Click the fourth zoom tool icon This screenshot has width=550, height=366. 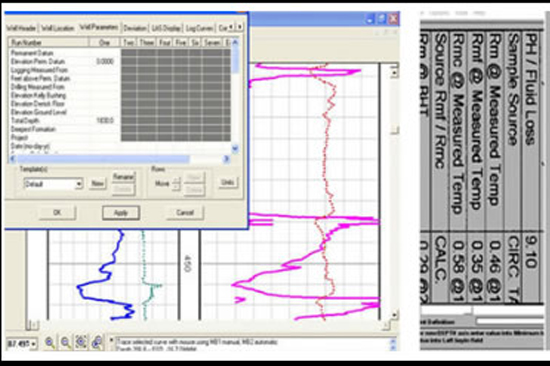[97, 342]
